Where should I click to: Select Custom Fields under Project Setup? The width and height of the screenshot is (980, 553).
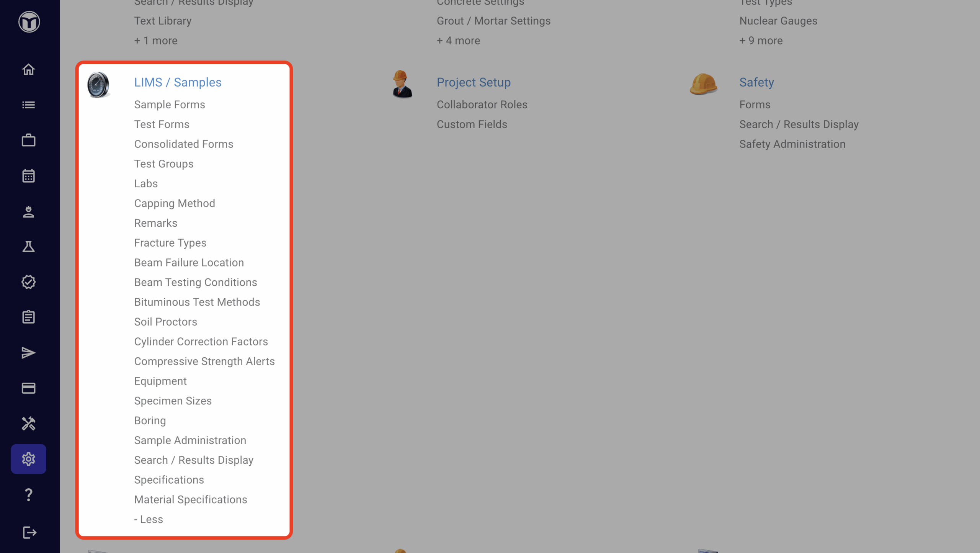pyautogui.click(x=472, y=124)
